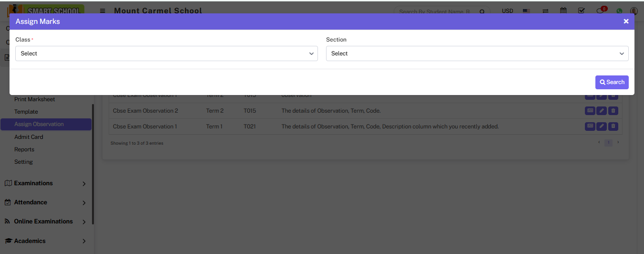The height and width of the screenshot is (254, 644).
Task: Edit Cbse Exam Observation 2 with pencil icon
Action: [602, 111]
